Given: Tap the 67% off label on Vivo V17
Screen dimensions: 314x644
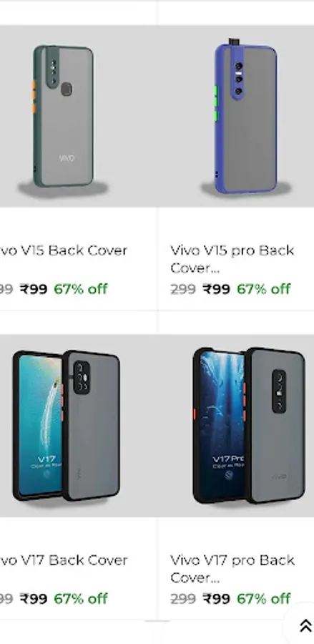Looking at the screenshot, I should pos(80,598).
